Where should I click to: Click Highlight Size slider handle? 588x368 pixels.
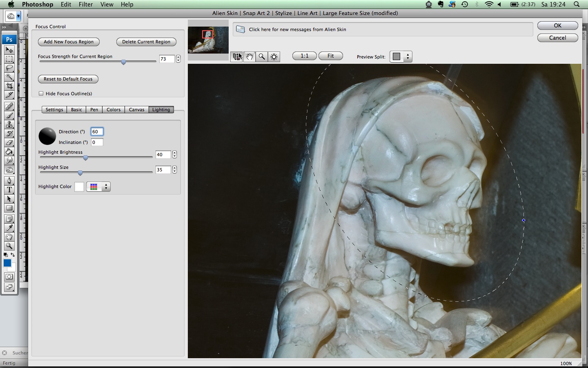[x=80, y=173]
